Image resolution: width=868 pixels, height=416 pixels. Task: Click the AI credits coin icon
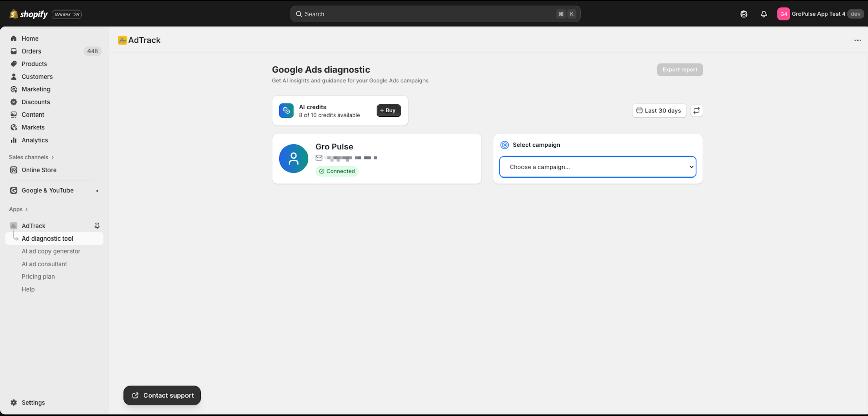pos(286,110)
